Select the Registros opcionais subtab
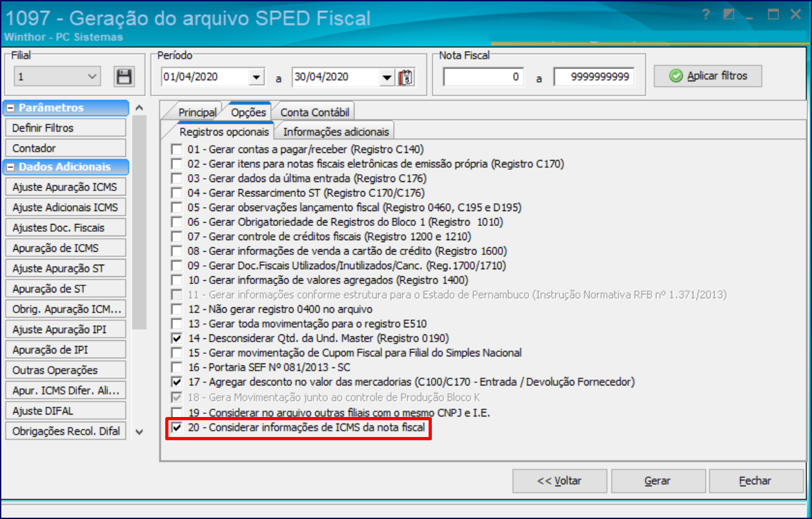This screenshot has width=812, height=519. [224, 131]
